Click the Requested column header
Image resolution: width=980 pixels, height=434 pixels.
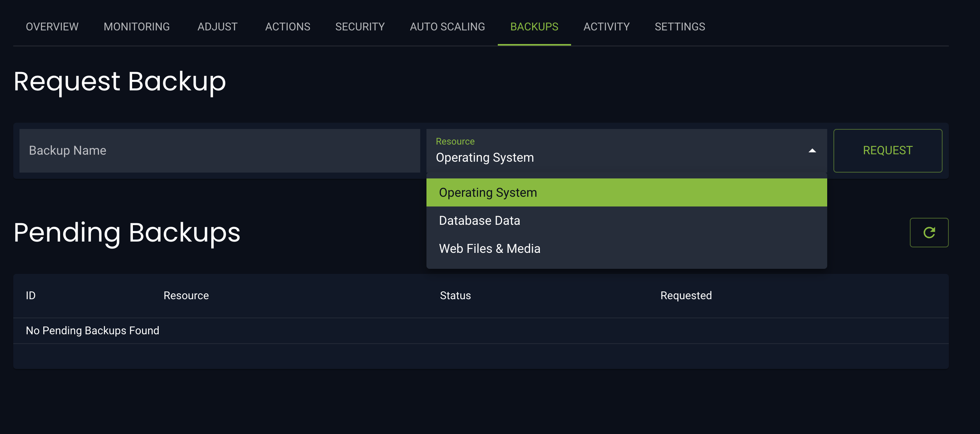point(686,296)
